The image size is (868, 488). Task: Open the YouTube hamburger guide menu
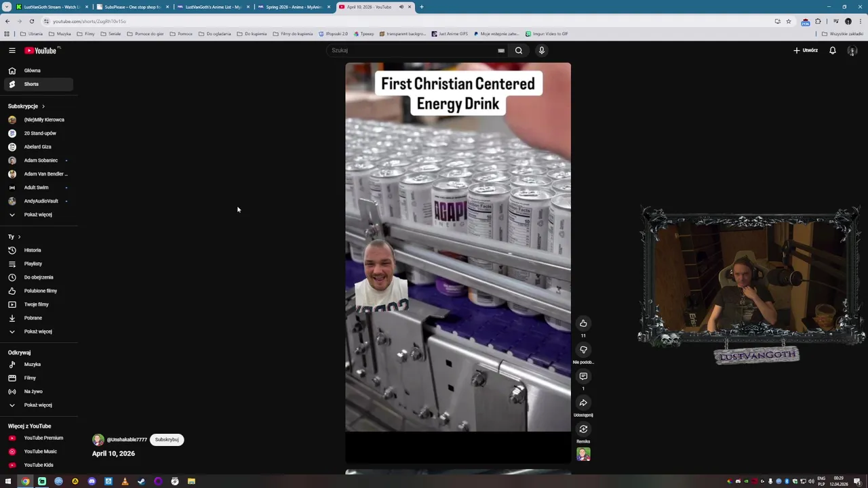[12, 50]
